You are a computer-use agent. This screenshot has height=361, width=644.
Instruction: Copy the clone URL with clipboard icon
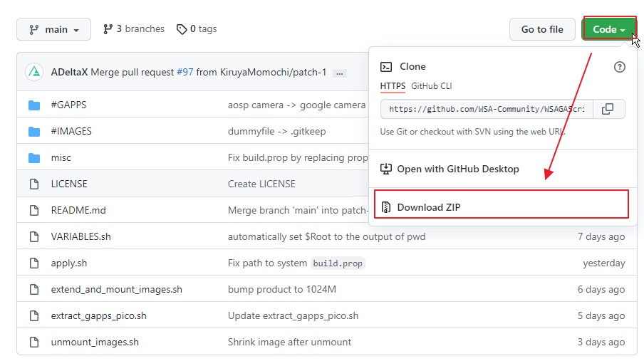(x=608, y=109)
